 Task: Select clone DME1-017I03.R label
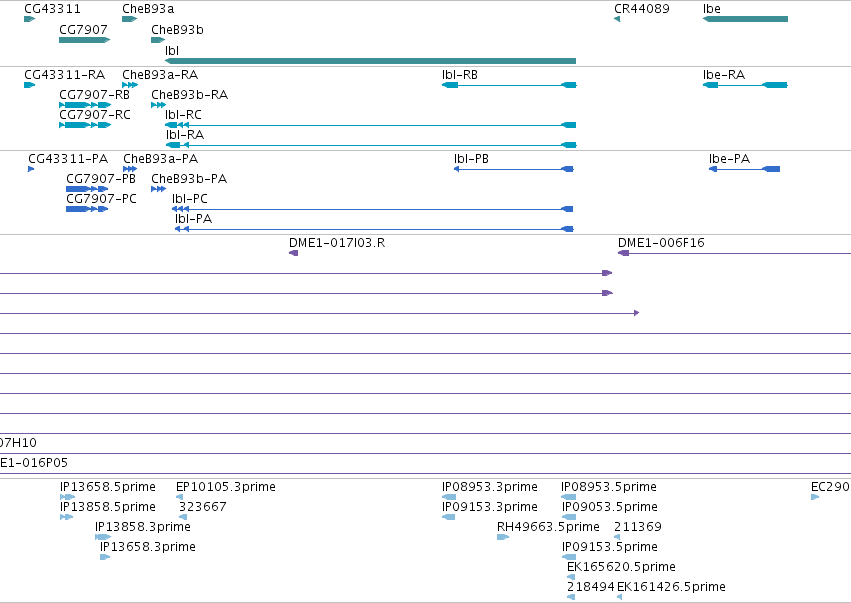pos(337,243)
